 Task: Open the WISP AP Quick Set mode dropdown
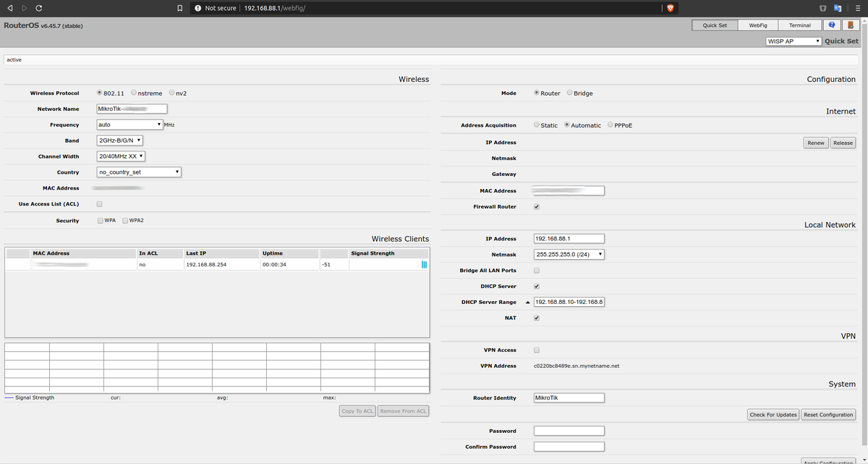(x=793, y=41)
